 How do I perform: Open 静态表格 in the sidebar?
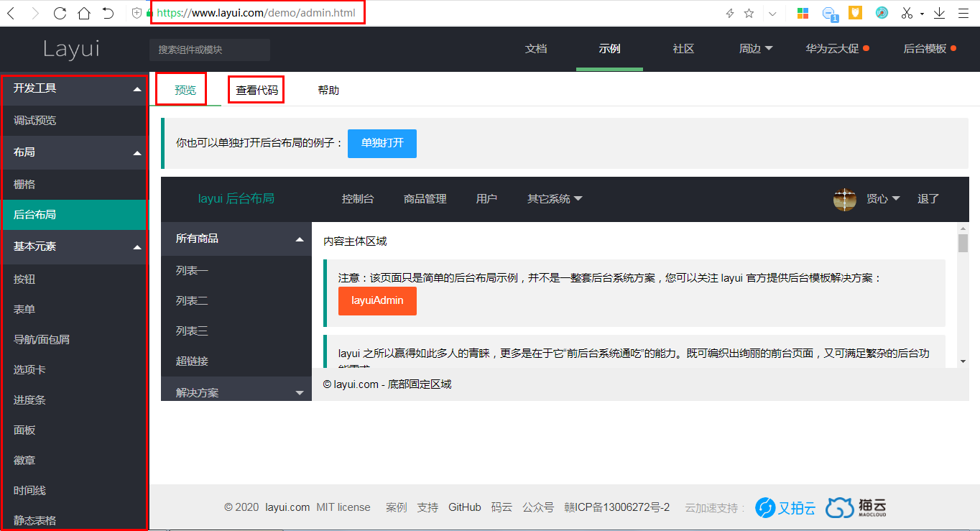[x=75, y=519]
